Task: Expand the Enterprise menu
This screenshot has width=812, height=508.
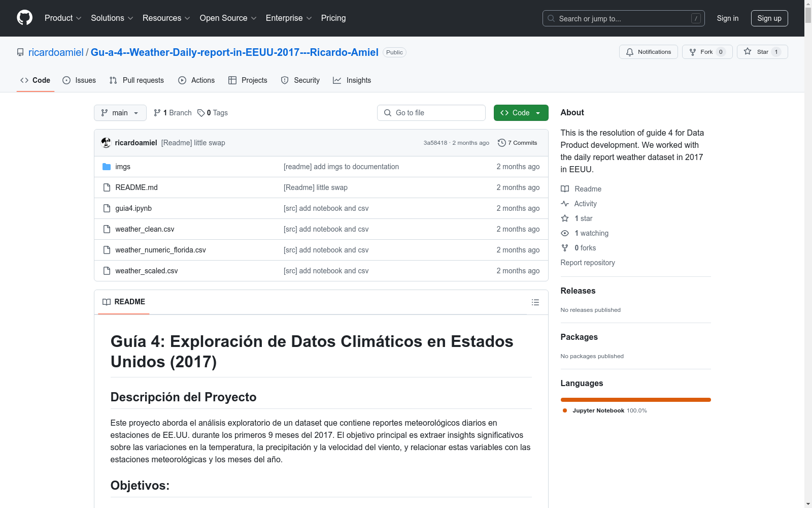Action: point(289,18)
